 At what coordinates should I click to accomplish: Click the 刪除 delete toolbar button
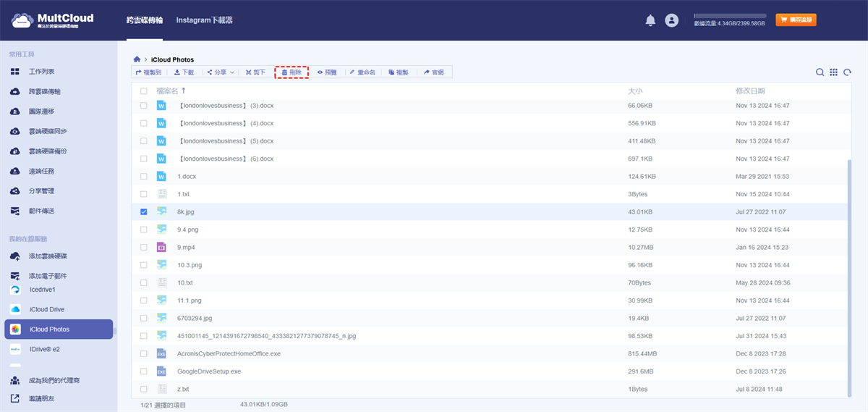(x=292, y=72)
